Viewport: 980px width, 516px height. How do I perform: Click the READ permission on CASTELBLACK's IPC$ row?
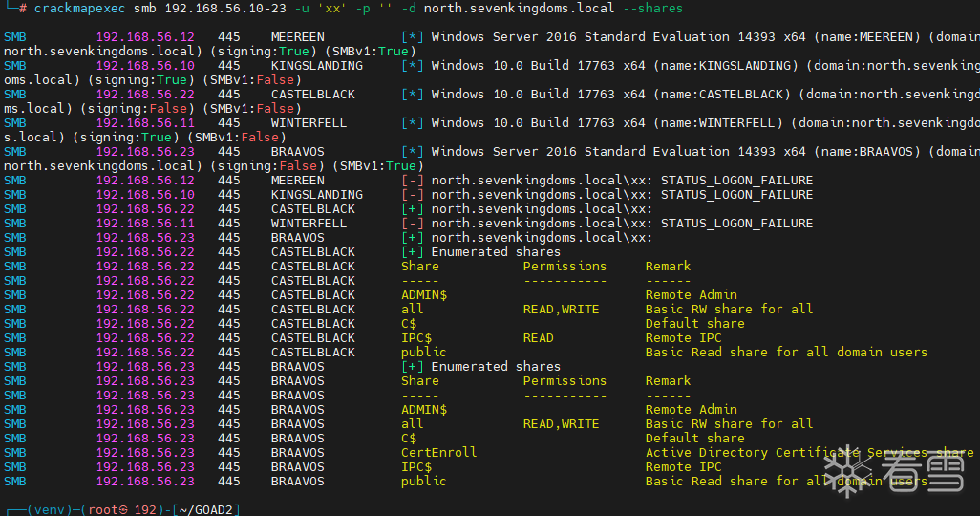[538, 338]
